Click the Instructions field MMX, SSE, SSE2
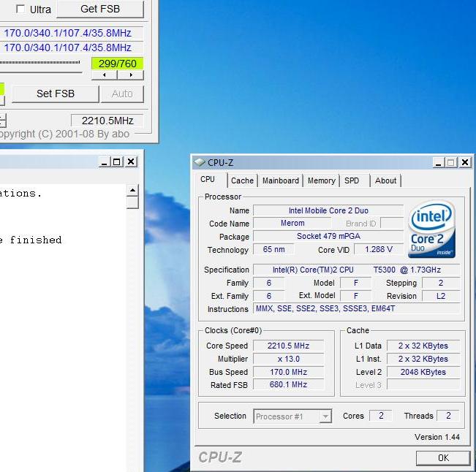Viewport: 476px width, 472px height. pos(356,309)
